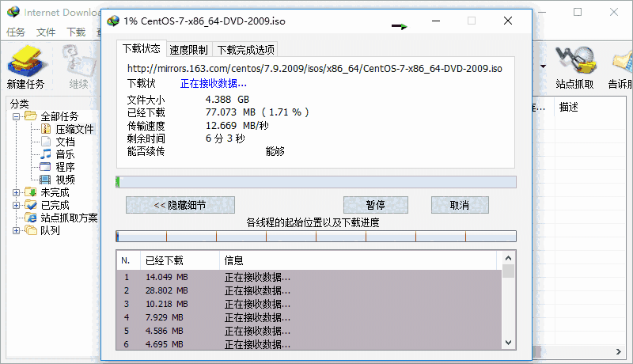Open the Tasks (任务) menu
633x364 pixels.
point(16,32)
